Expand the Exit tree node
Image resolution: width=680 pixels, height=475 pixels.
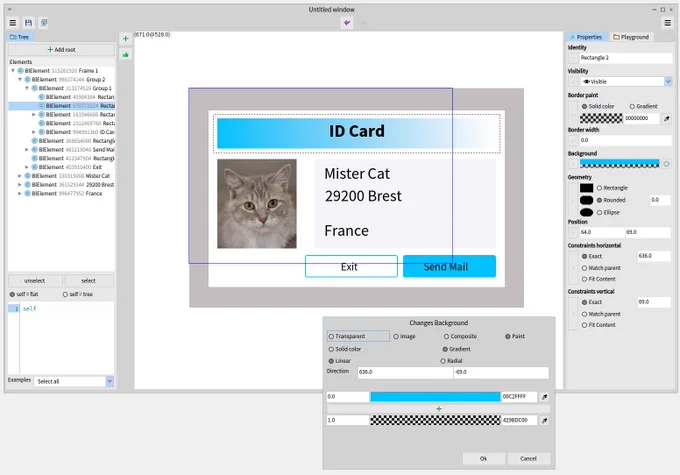pos(27,167)
